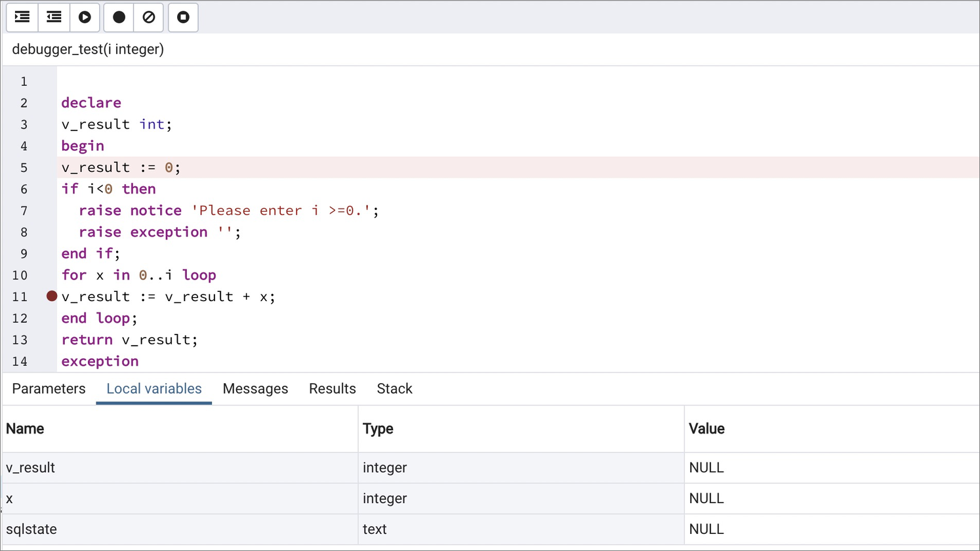Screen dimensions: 980x551
Task: Click the Value column header
Action: click(x=706, y=428)
